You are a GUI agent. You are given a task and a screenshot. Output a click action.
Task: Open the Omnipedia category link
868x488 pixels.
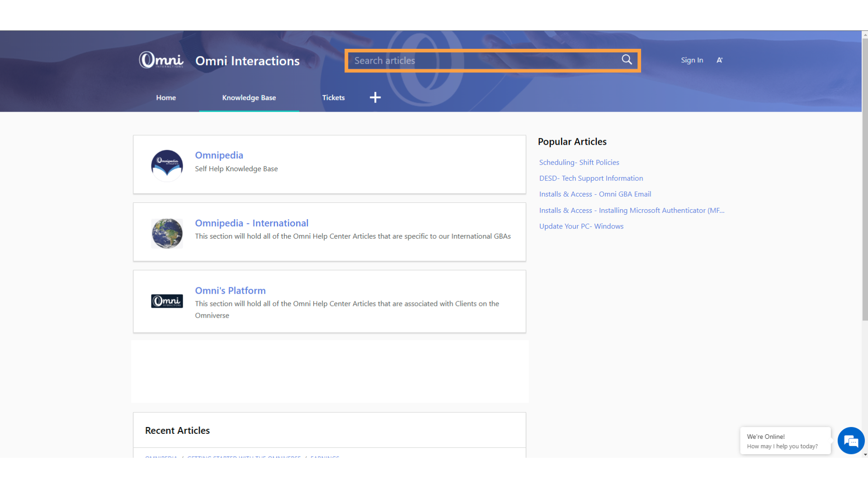pos(219,155)
